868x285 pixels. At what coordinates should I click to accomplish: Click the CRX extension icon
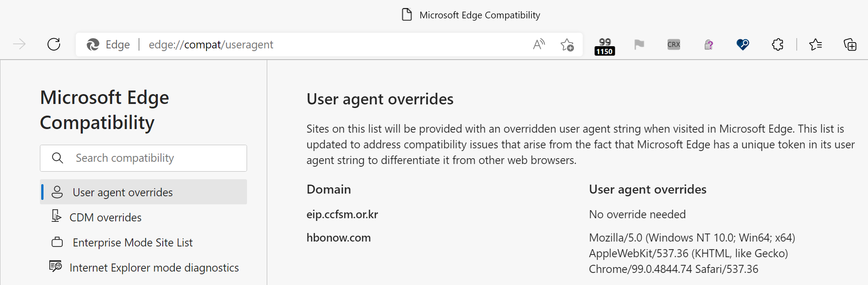click(x=673, y=44)
